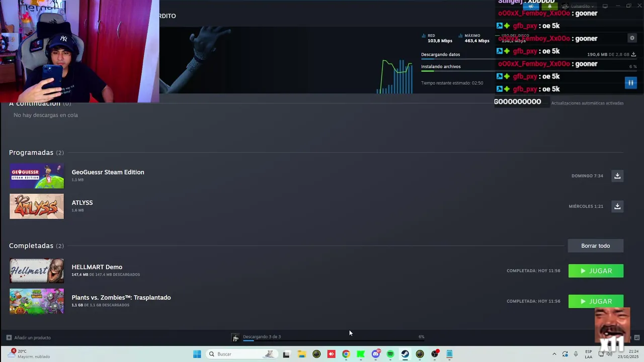Click the RED 103,8 Mbps stat
The image size is (644, 362).
(x=437, y=38)
